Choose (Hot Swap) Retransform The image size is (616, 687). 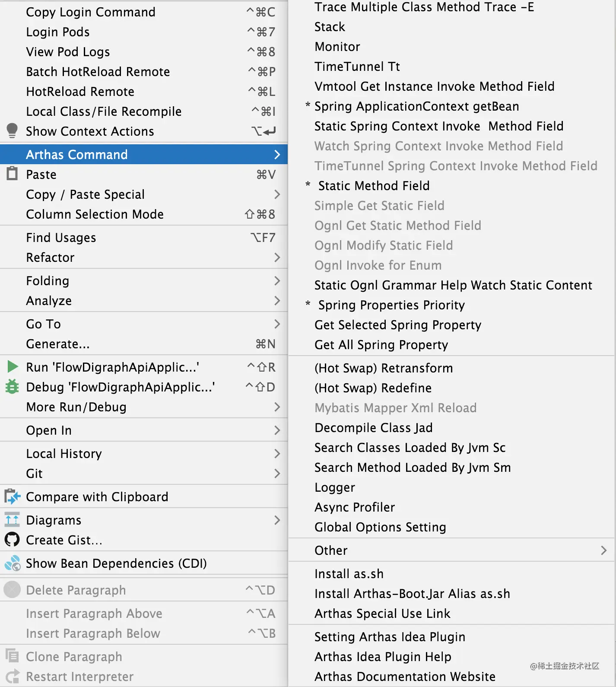click(x=451, y=368)
